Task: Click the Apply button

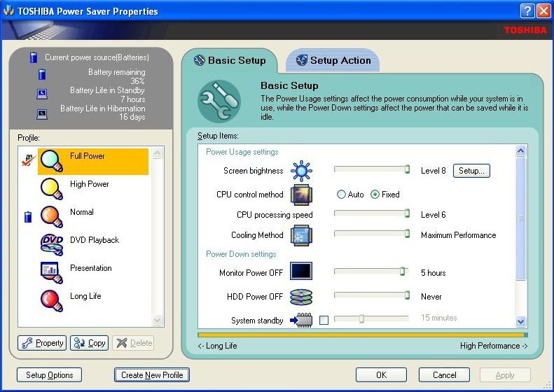Action: click(505, 375)
